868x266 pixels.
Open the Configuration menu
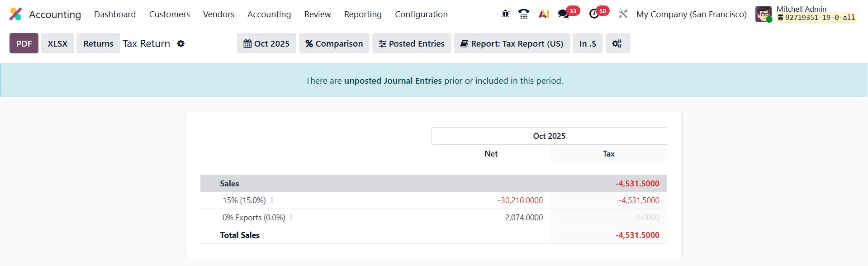(x=421, y=14)
